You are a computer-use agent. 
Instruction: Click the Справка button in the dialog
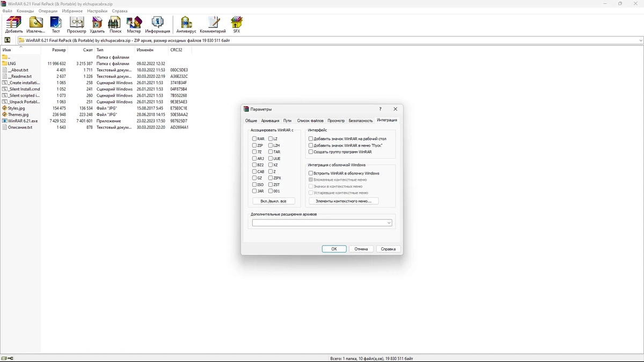(x=388, y=249)
